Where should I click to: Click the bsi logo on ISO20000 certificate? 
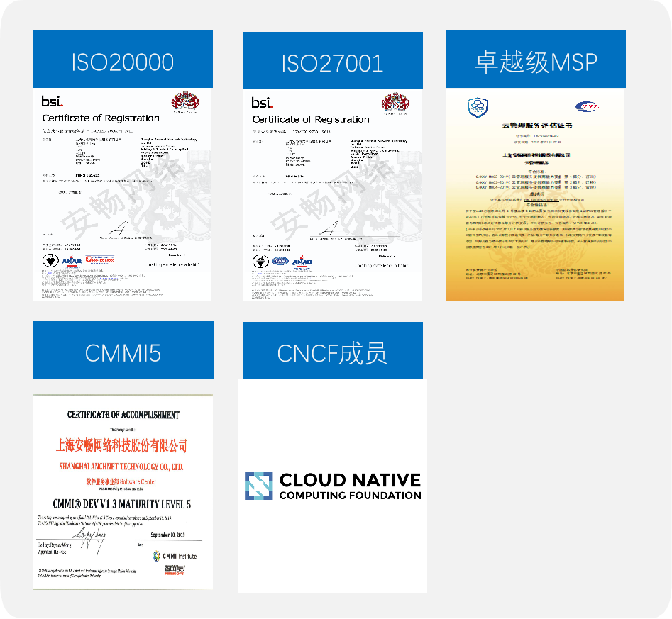[53, 101]
